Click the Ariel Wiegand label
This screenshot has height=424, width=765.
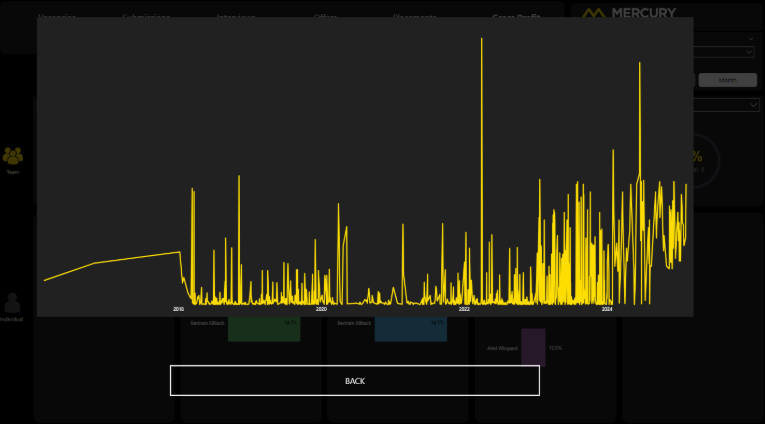502,348
